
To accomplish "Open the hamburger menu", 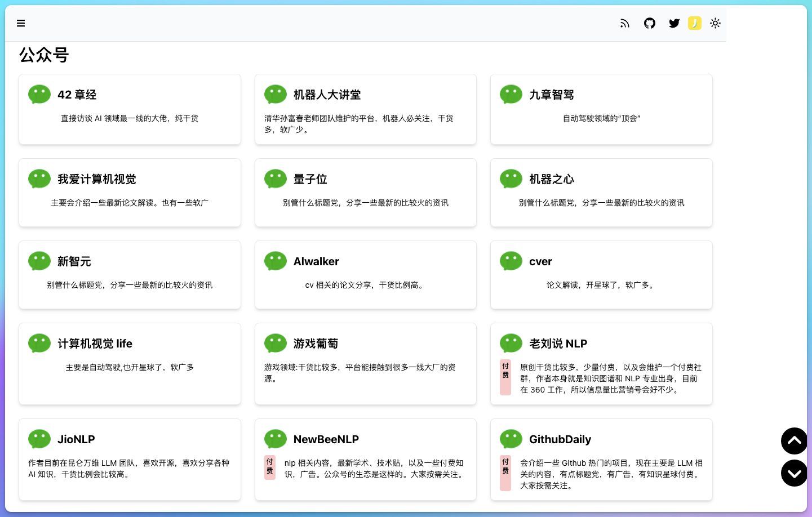I will pos(21,23).
